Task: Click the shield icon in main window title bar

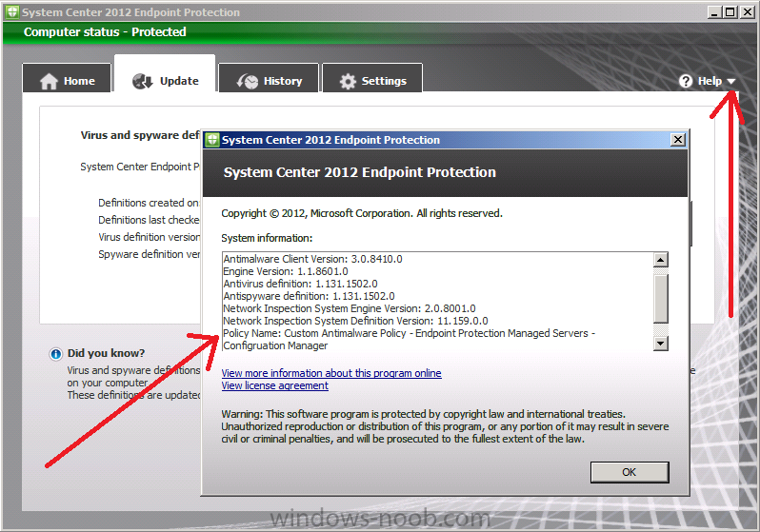Action: coord(12,12)
